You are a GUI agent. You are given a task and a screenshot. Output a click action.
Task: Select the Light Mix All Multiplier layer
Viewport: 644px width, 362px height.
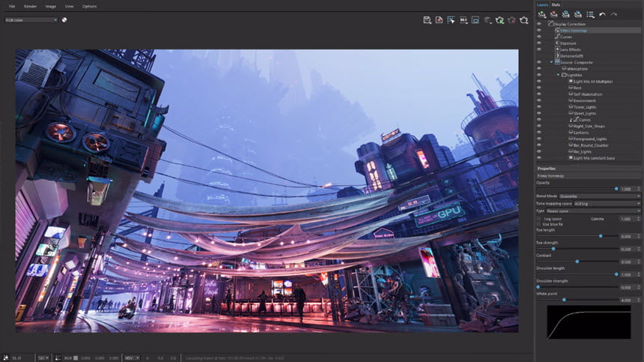pos(592,82)
